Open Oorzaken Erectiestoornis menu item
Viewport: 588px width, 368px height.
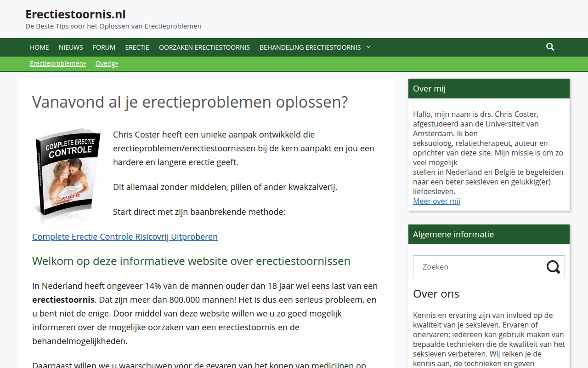tap(204, 47)
